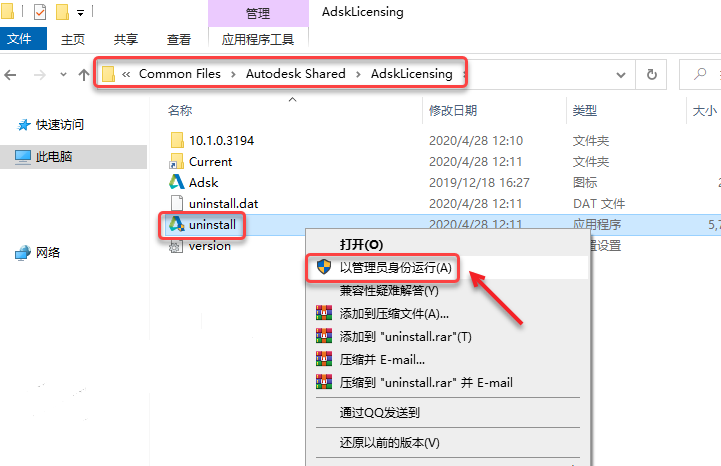Click the WinRAR icon beside 添加到压缩文件
This screenshot has height=466, width=721.
click(324, 313)
